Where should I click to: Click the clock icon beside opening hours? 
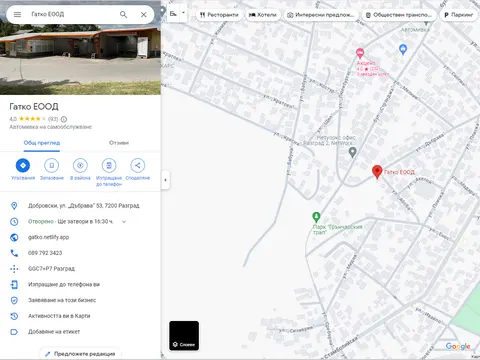click(x=14, y=221)
